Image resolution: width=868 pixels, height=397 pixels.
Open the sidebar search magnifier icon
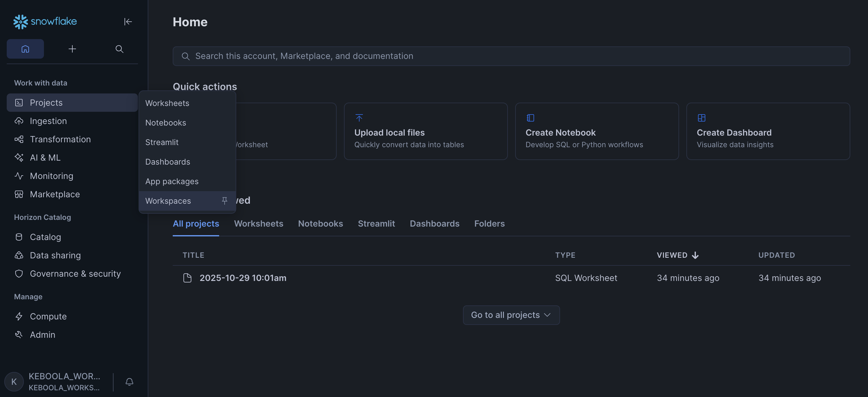tap(119, 49)
